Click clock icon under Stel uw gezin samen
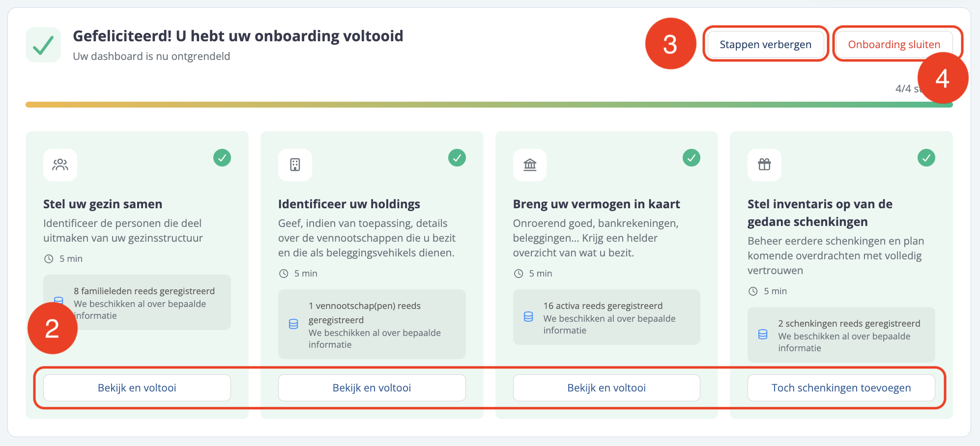 pos(49,259)
